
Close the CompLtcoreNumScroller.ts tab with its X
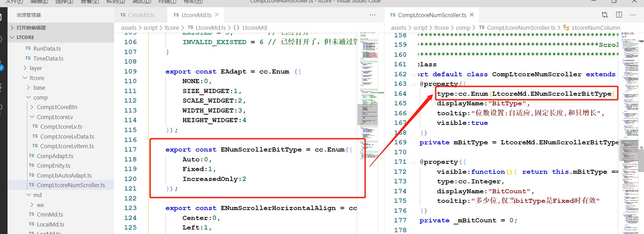472,15
